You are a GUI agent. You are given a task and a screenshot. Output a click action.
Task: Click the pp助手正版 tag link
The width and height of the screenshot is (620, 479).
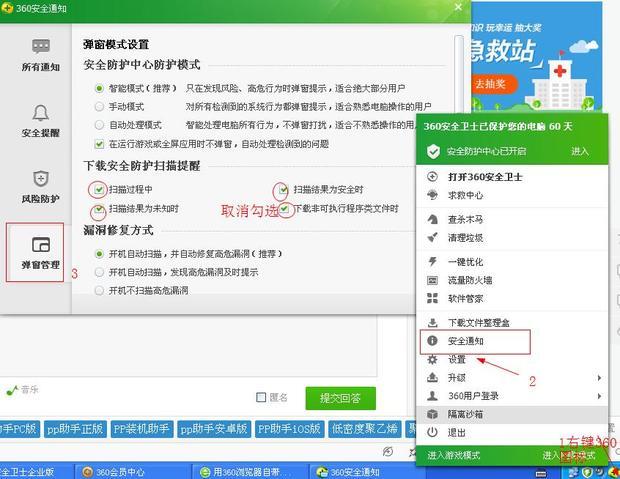tap(75, 429)
